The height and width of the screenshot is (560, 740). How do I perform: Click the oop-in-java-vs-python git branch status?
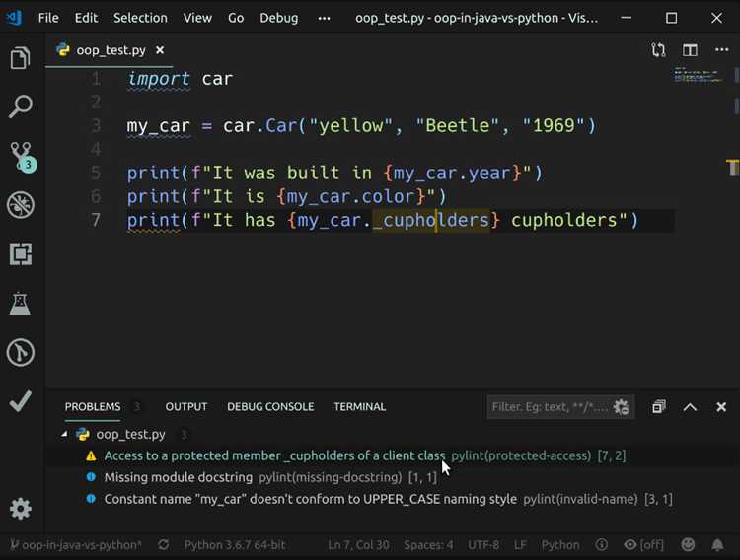(76, 545)
